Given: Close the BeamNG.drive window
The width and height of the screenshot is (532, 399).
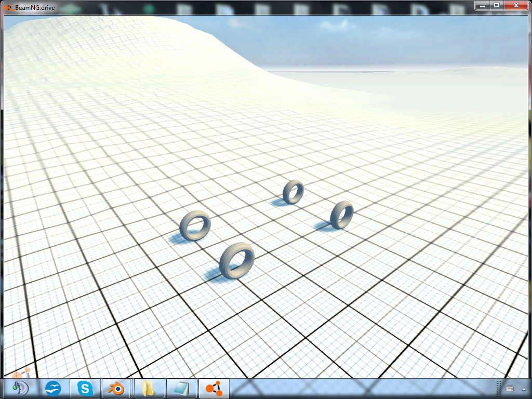Looking at the screenshot, I should point(516,5).
